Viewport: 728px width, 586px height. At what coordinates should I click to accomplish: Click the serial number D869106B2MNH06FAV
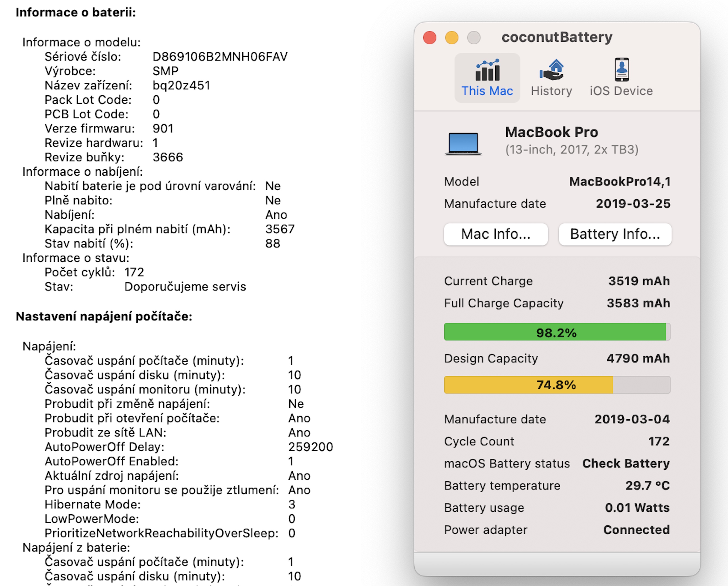coord(220,56)
